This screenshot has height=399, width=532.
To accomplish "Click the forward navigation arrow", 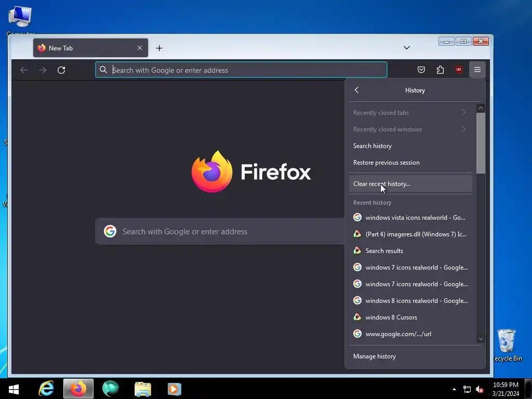I will 43,70.
